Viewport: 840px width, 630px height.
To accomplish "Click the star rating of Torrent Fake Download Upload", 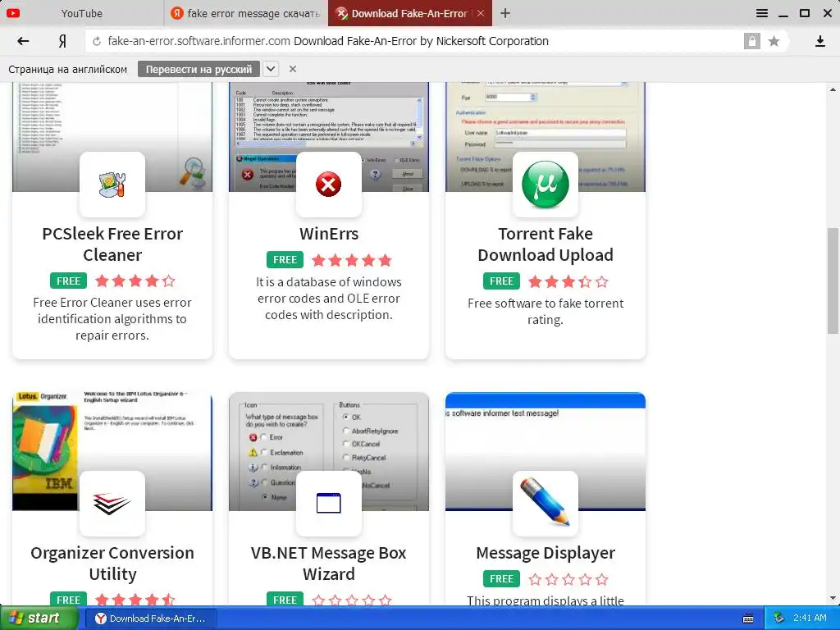I will [x=568, y=281].
